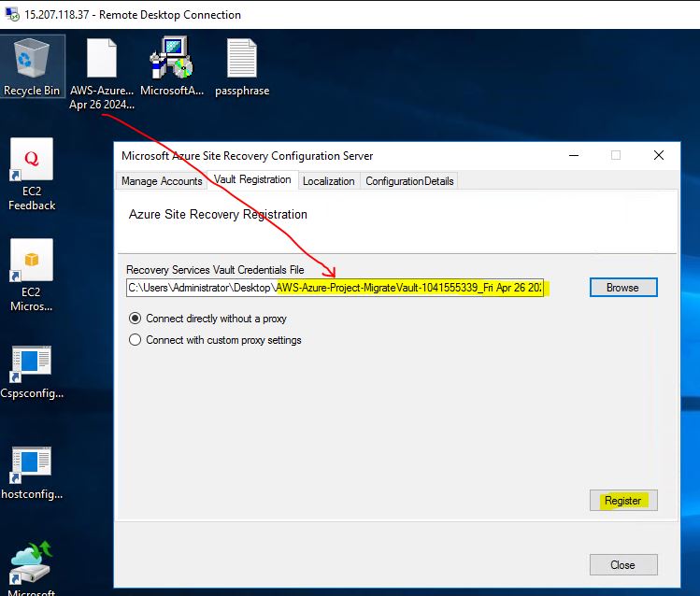Click Browse to choose credentials file
This screenshot has width=700, height=596.
pos(622,288)
